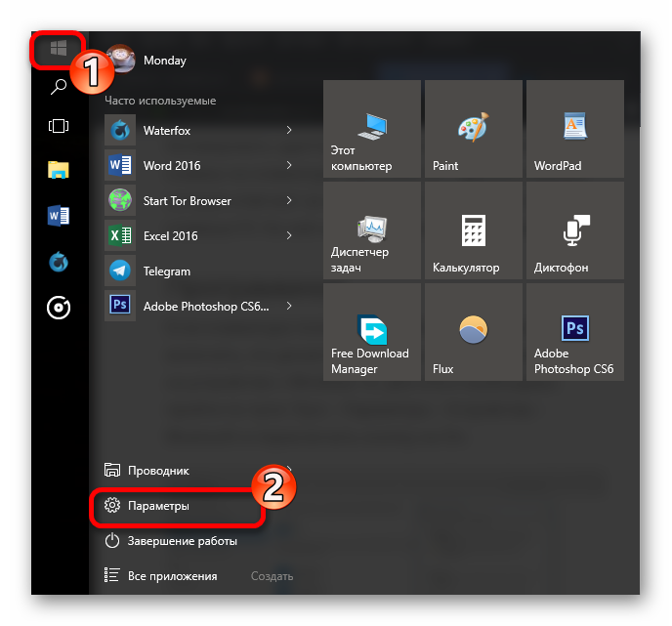Click the Excel 2016 icon in list
The height and width of the screenshot is (626, 672).
[x=120, y=235]
